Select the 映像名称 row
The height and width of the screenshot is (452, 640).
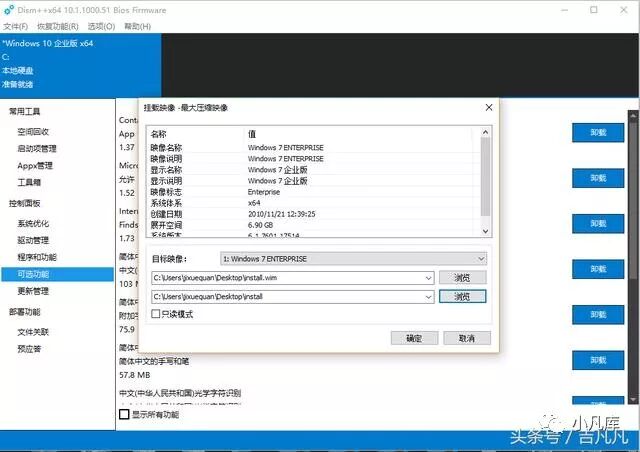(x=313, y=147)
